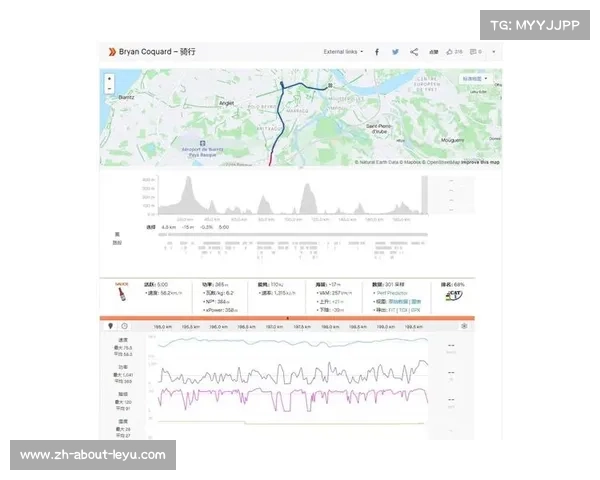Click the share icon in the header
This screenshot has height=480, width=600.
pyautogui.click(x=414, y=52)
